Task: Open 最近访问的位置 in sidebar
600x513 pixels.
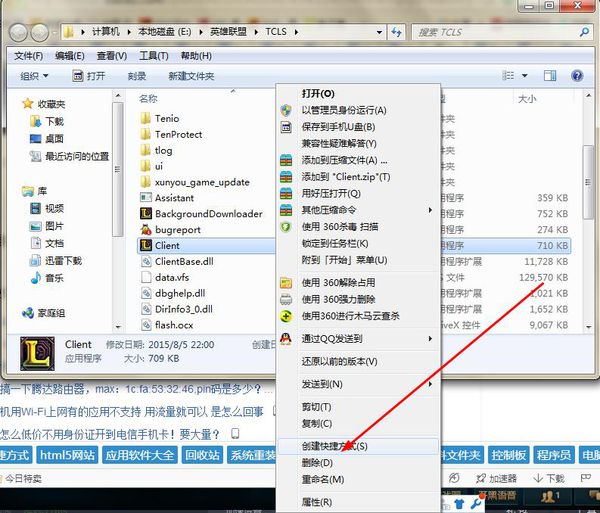Action: pyautogui.click(x=70, y=156)
